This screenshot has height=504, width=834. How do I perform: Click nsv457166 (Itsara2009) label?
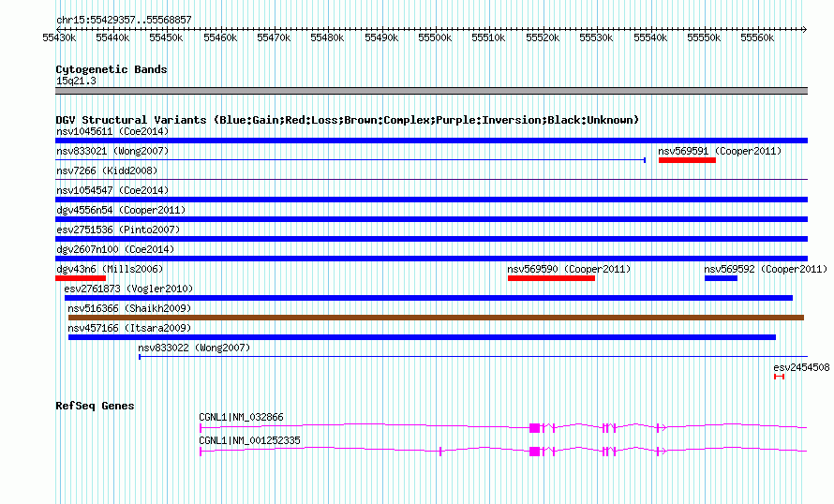129,328
